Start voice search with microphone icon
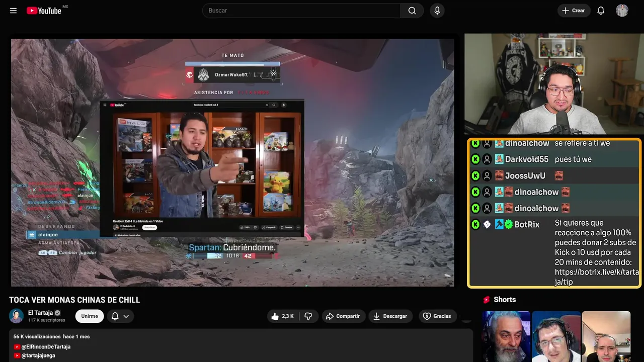 pos(437,11)
